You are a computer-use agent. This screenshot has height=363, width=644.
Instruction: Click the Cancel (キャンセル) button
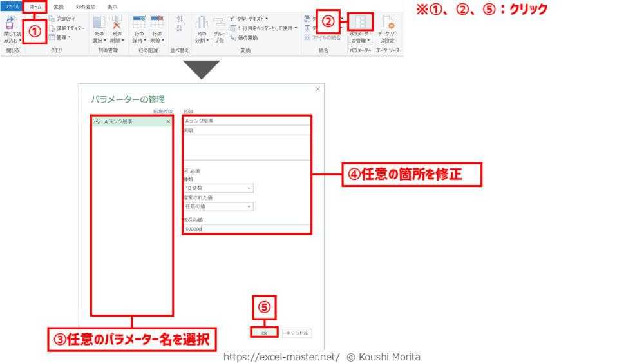click(x=297, y=333)
